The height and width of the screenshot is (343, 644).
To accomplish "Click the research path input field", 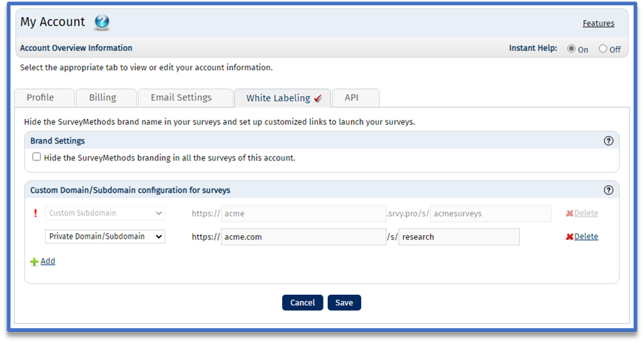I will (459, 237).
